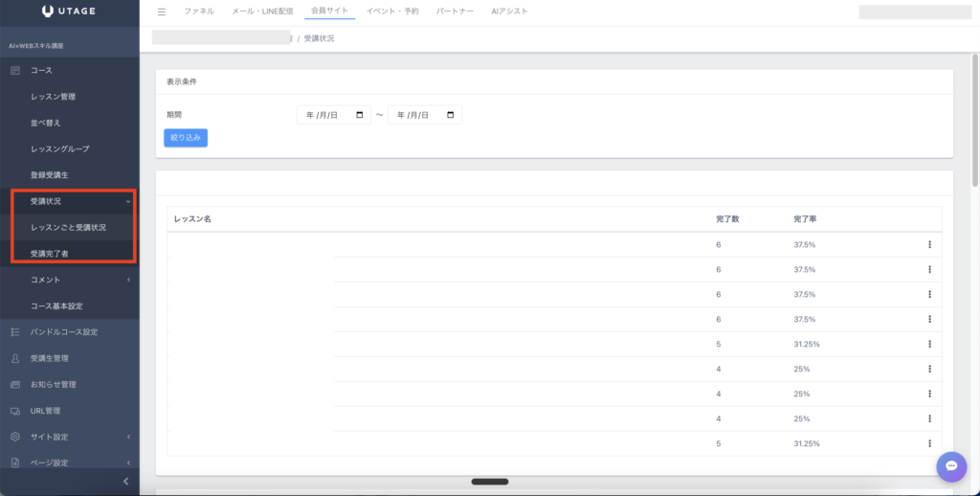Click the 表示条件 panel heading

click(x=182, y=82)
